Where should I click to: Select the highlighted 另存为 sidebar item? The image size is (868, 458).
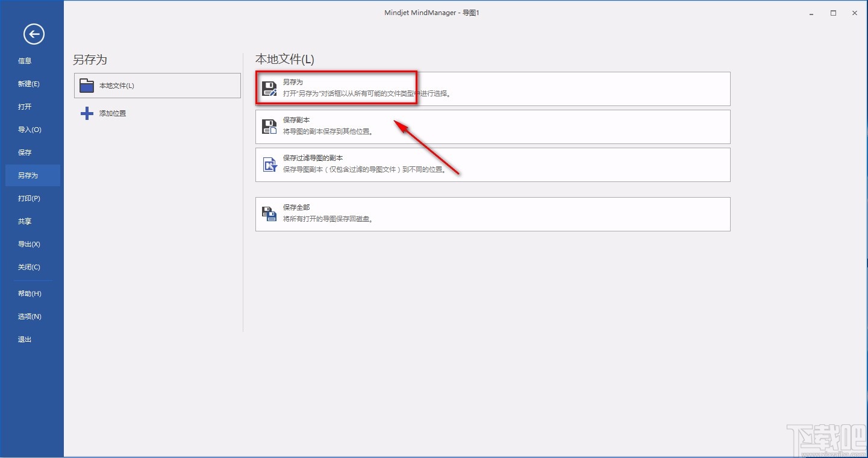(33, 175)
